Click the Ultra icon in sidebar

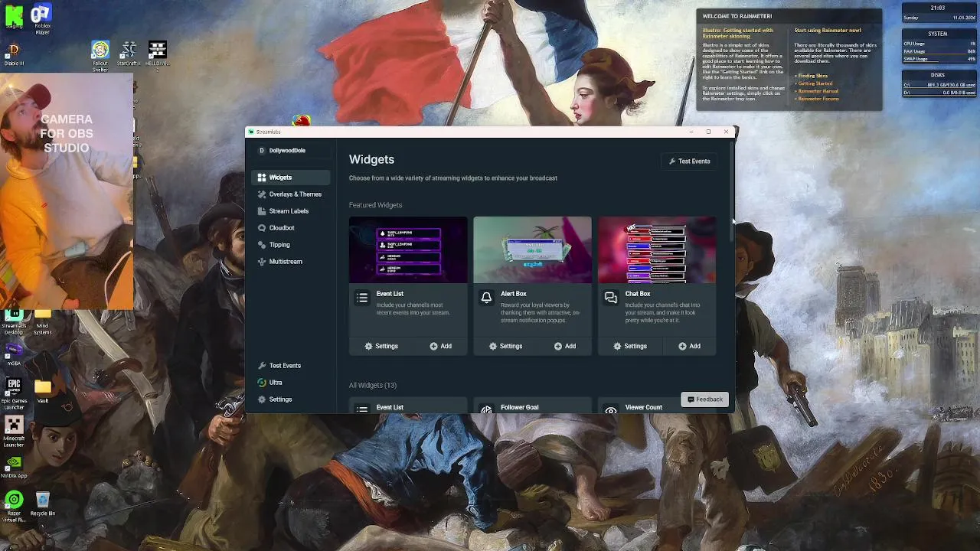point(262,383)
